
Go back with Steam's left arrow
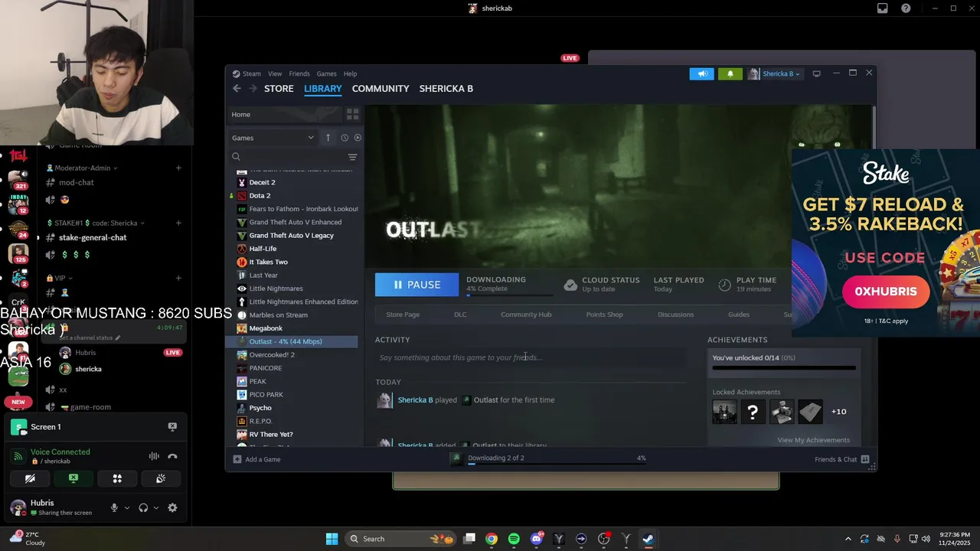point(237,89)
